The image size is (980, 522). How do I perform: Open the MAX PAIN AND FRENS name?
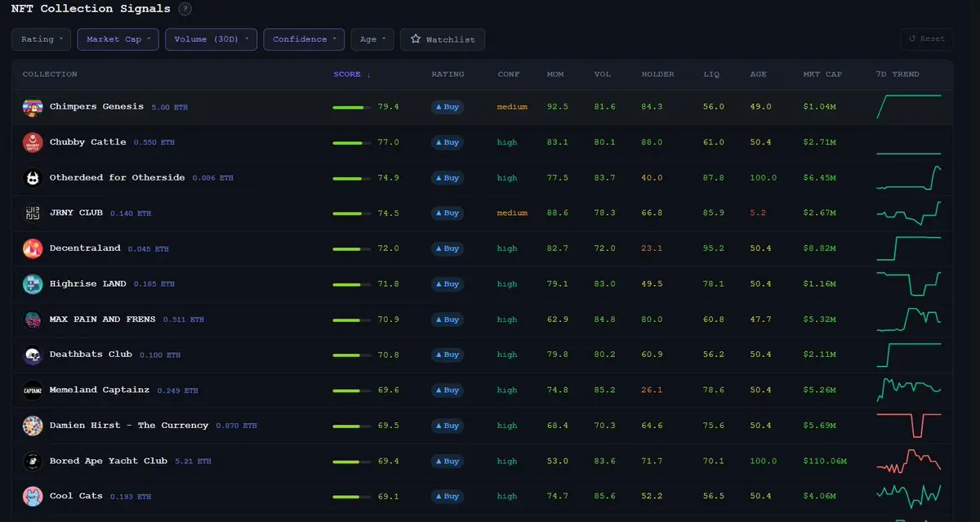pos(102,319)
